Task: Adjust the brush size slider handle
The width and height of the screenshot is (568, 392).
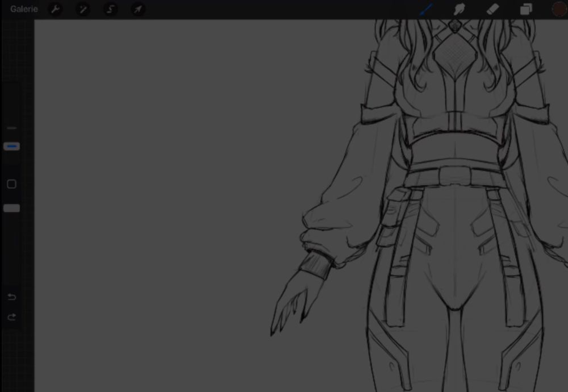Action: [x=11, y=147]
